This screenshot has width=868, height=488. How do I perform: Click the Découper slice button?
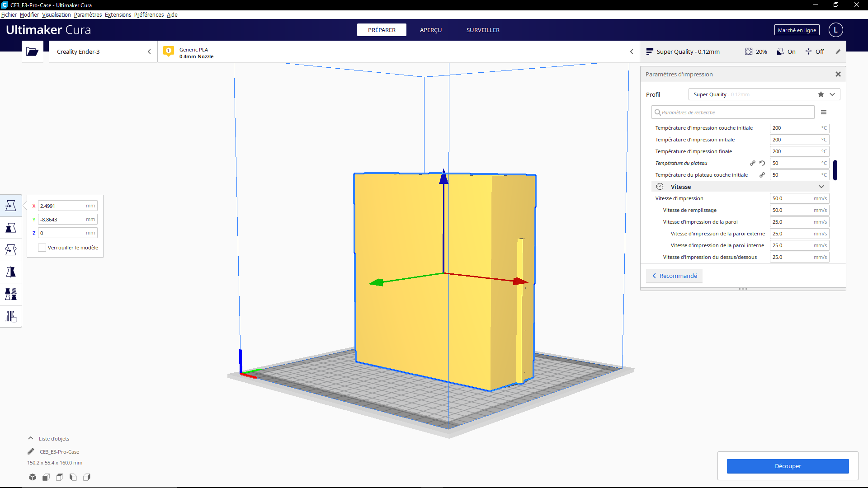[788, 466]
